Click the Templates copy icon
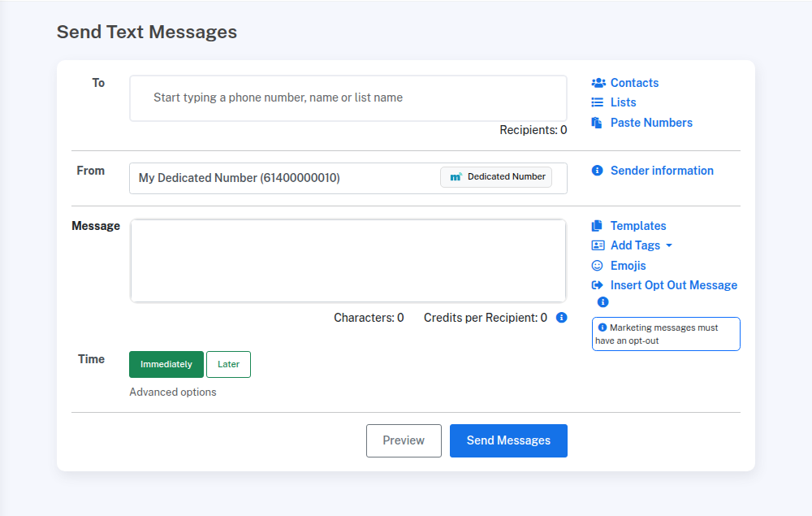Viewport: 812px width, 516px height. click(598, 226)
